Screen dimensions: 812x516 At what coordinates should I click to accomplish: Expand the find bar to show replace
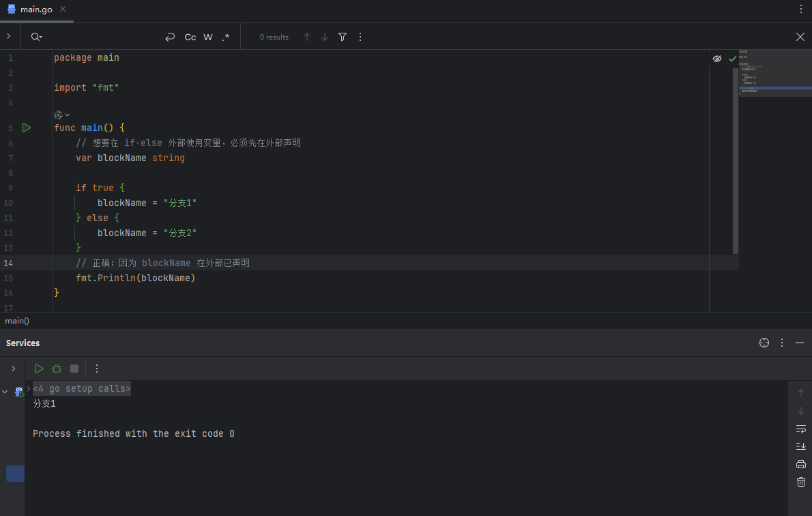[9, 36]
